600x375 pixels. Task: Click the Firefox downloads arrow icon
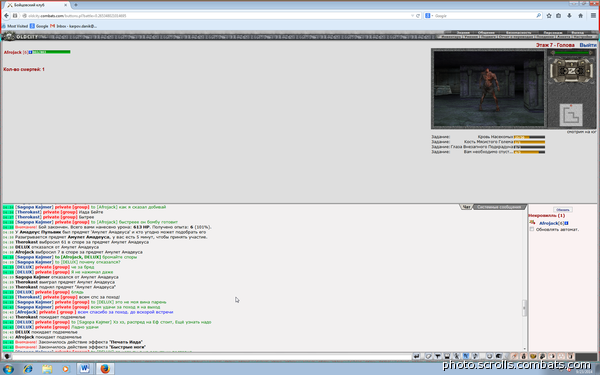click(569, 16)
